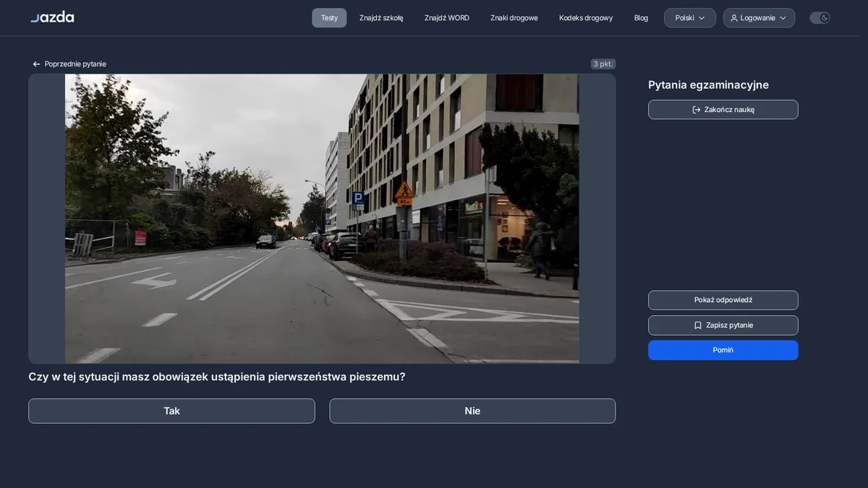The height and width of the screenshot is (488, 868).
Task: Open the Znajdź WORD menu item
Action: 447,18
